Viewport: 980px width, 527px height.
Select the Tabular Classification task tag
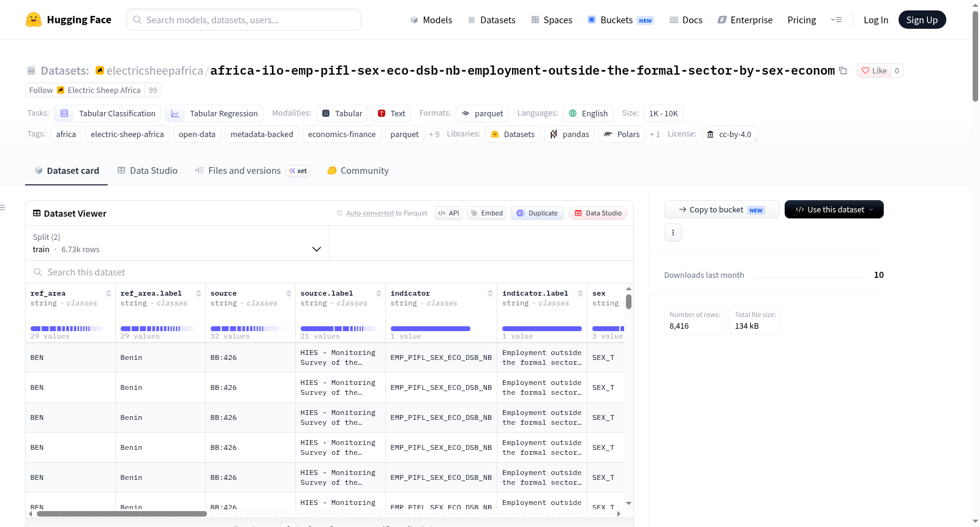[x=108, y=113]
